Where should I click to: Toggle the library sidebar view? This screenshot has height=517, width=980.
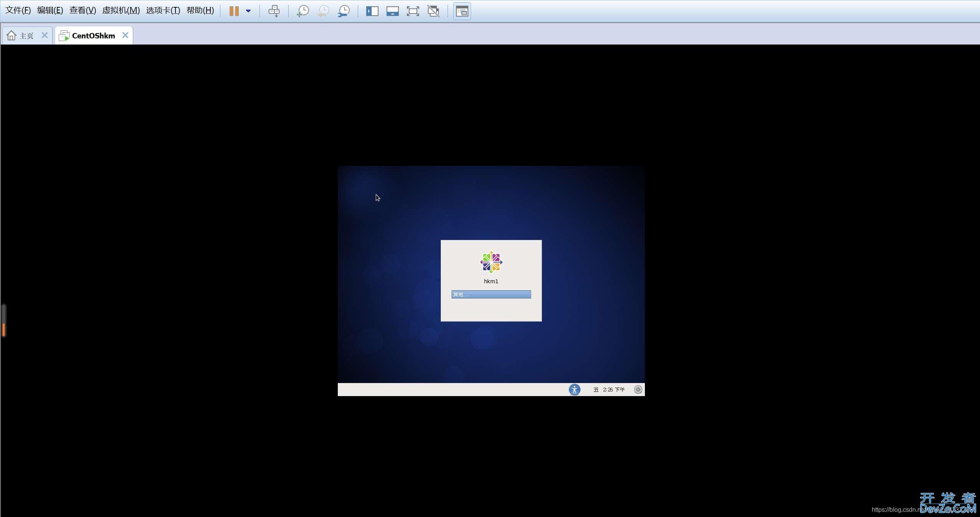click(x=372, y=11)
